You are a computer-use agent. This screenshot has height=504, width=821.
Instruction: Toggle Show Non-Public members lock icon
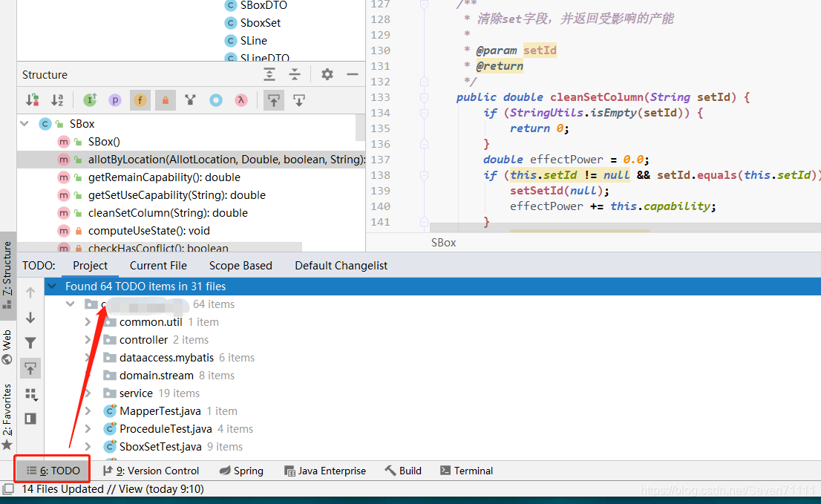(x=166, y=99)
